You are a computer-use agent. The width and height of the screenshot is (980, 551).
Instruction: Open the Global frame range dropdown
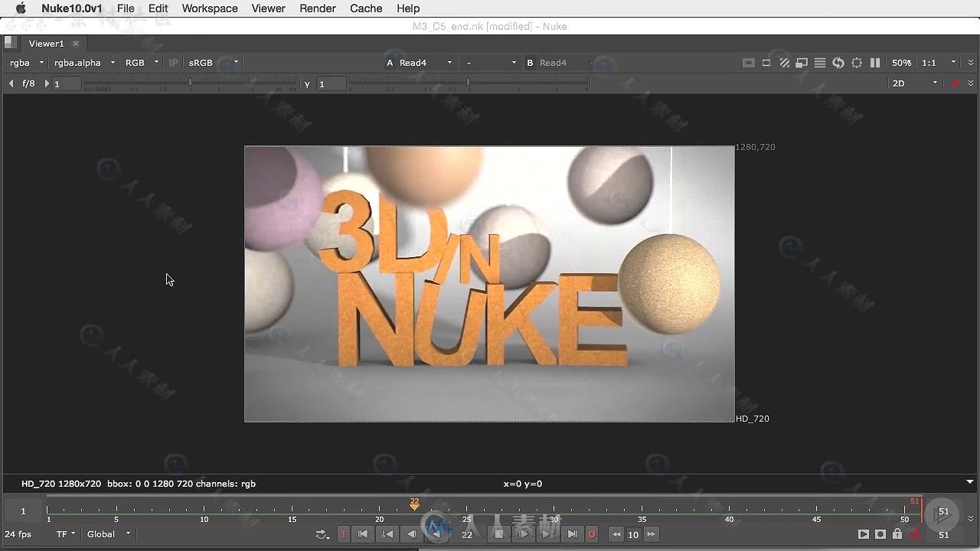pos(109,534)
